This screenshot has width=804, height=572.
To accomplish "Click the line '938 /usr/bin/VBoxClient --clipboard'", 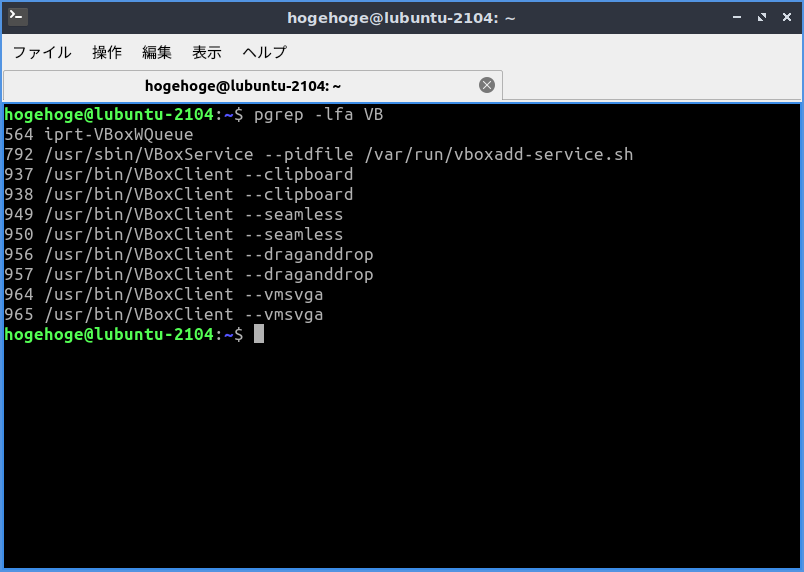I will pos(178,194).
